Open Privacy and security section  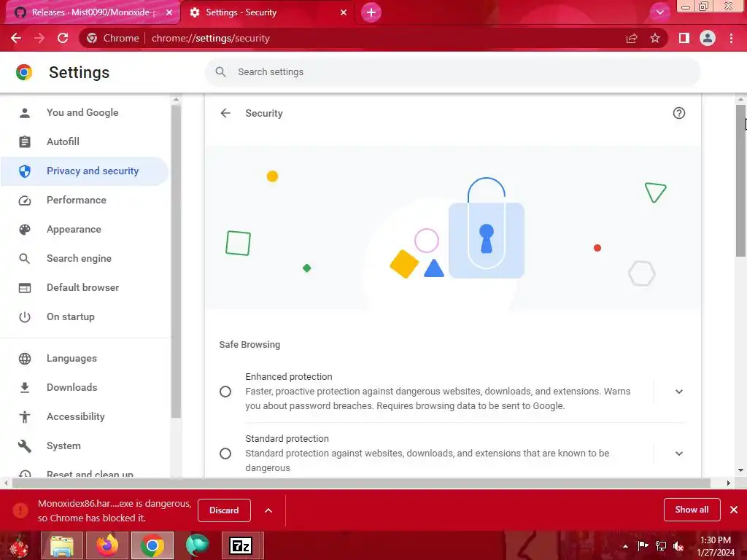coord(85,171)
